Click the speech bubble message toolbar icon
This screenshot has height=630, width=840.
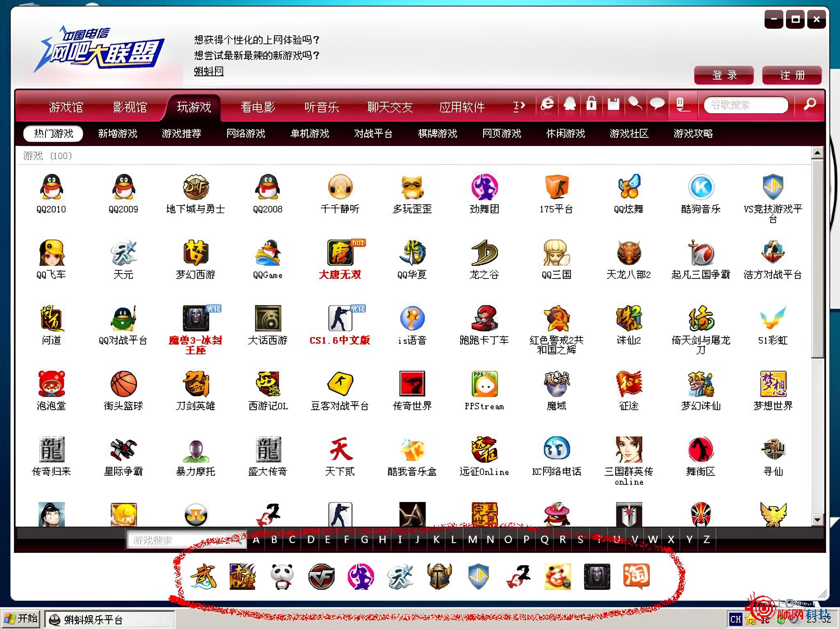657,103
